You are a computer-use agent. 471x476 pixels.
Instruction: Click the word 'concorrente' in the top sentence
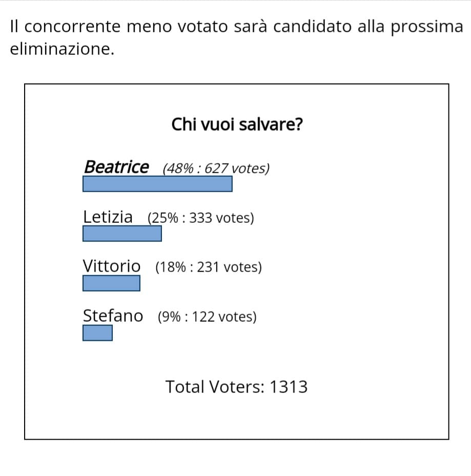(73, 27)
